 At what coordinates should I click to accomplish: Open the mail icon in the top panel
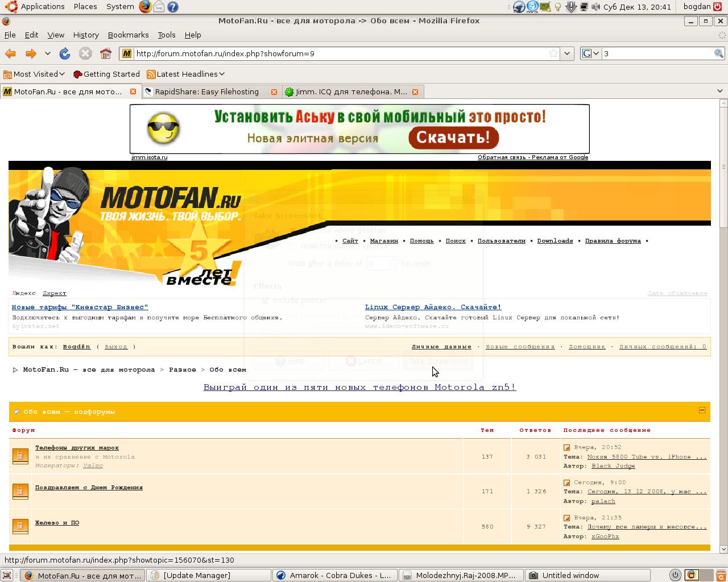click(x=159, y=7)
